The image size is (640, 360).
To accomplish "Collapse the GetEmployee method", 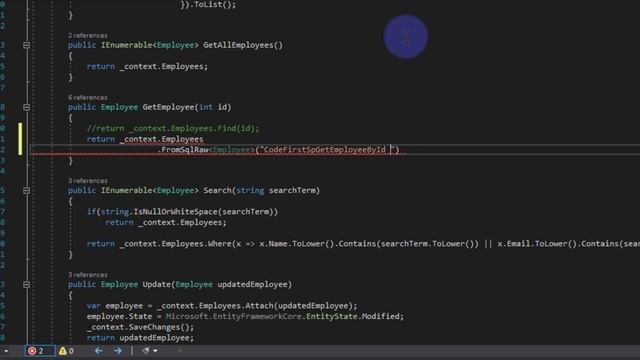I will pos(27,107).
